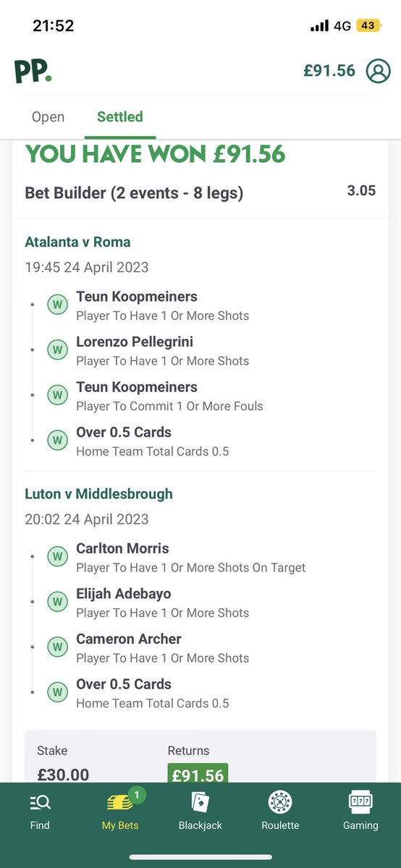This screenshot has height=868, width=401.
Task: Open the Luton v Middlesbrough event
Action: [98, 494]
